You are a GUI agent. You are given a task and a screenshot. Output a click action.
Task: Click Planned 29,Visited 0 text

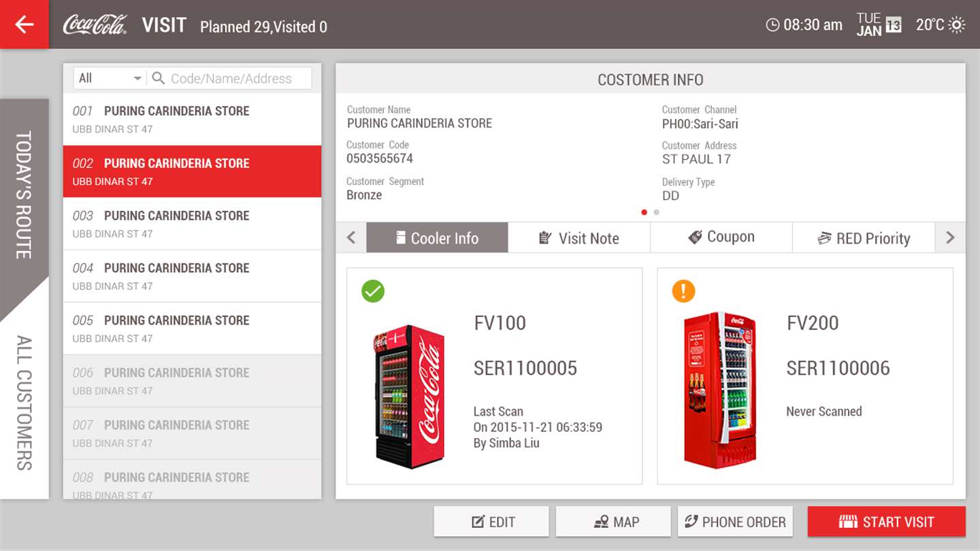click(x=263, y=27)
